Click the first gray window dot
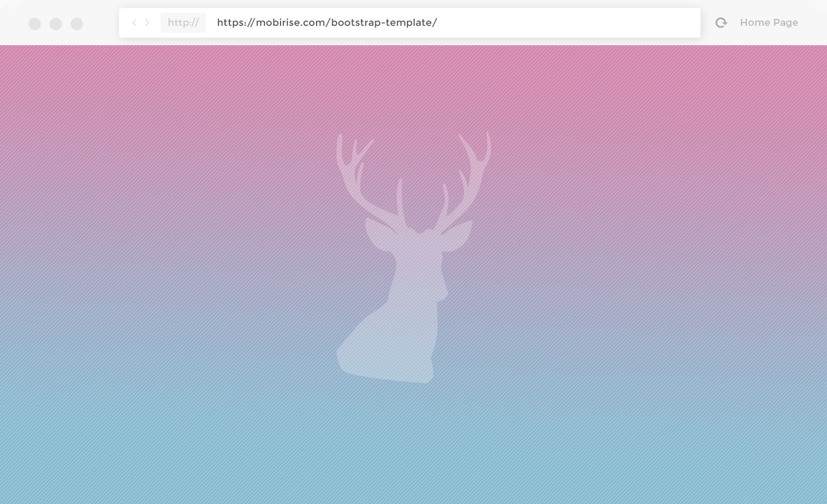Viewport: 827px width, 504px height. tap(34, 24)
